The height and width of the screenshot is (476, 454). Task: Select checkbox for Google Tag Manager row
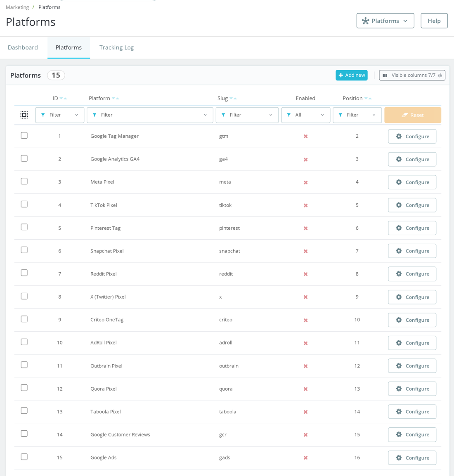point(24,135)
